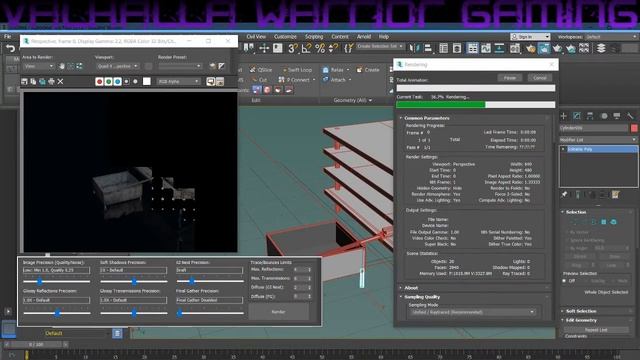Toggle Spinner Snap icon
640x360 pixels.
(x=333, y=49)
